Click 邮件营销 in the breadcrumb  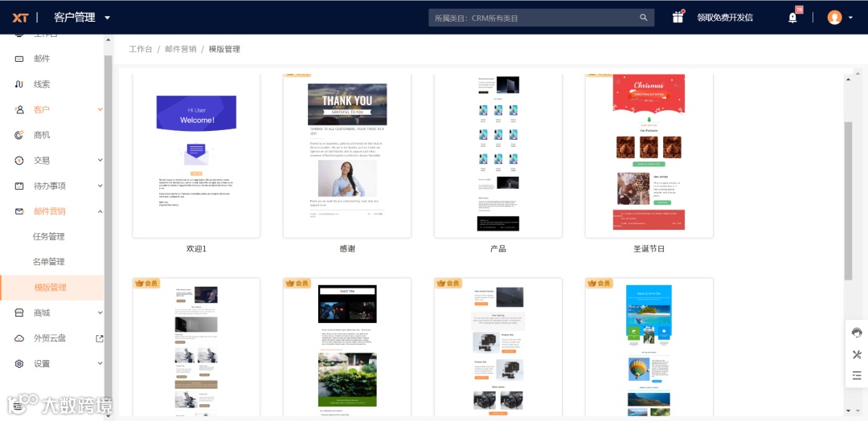point(181,49)
